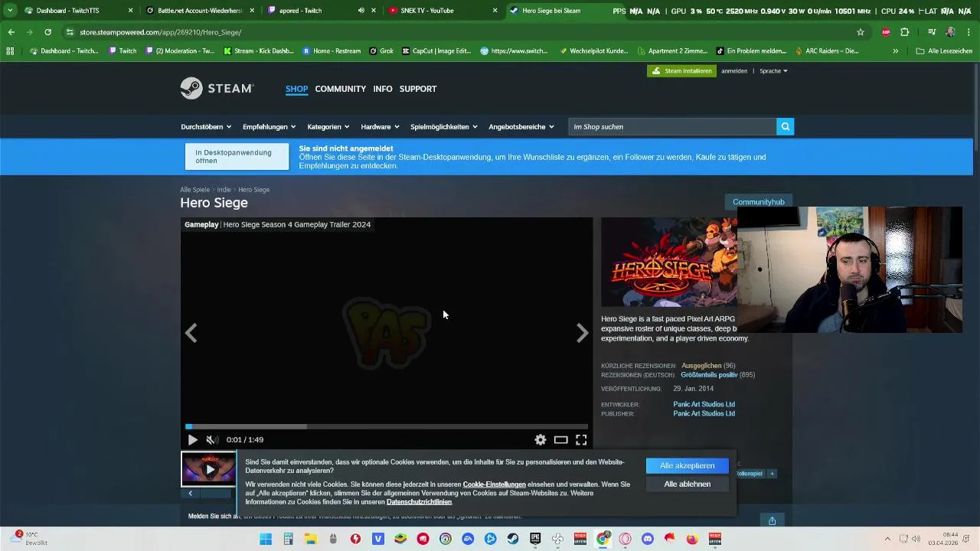Play the Hero Siege trailer video
This screenshot has width=980, height=551.
tap(192, 440)
